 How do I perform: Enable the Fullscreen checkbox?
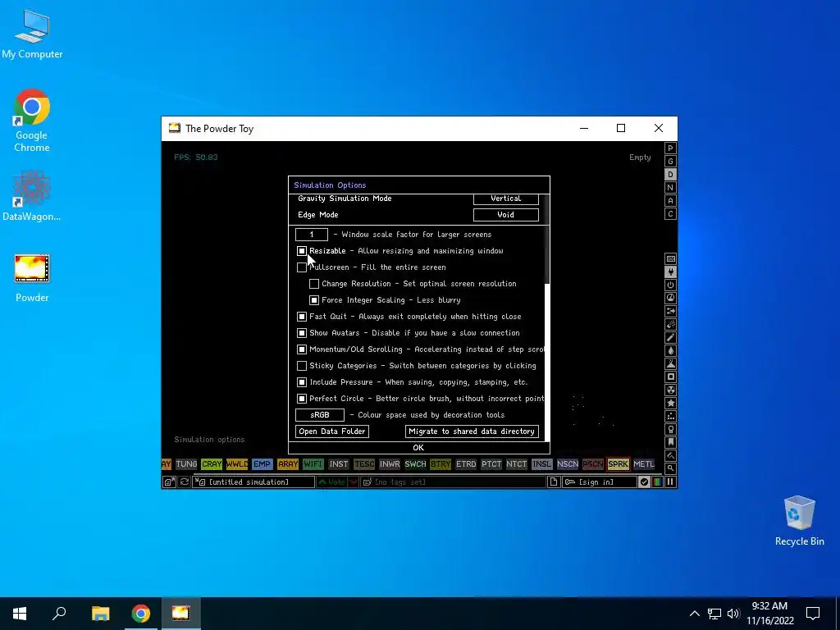pos(302,267)
